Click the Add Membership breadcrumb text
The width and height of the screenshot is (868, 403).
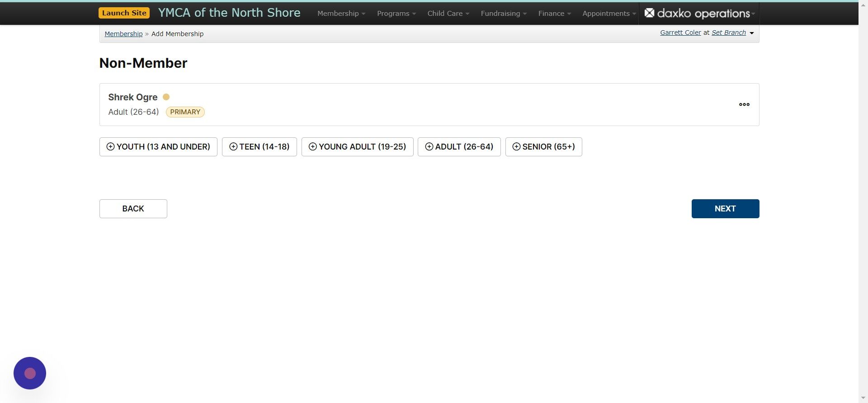[177, 34]
